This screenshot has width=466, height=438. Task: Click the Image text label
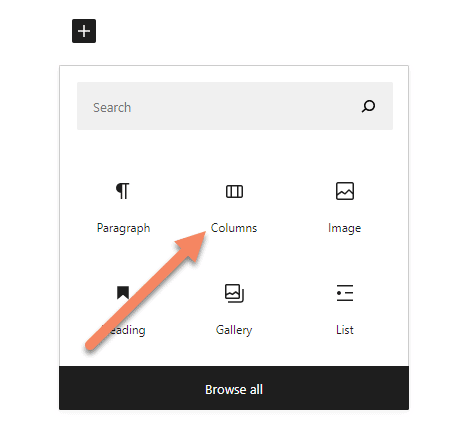(x=345, y=229)
